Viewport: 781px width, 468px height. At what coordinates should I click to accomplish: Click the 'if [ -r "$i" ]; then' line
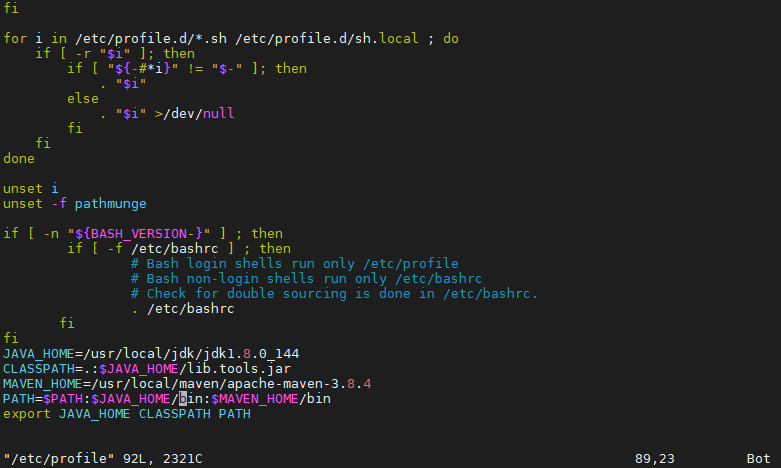click(x=115, y=53)
